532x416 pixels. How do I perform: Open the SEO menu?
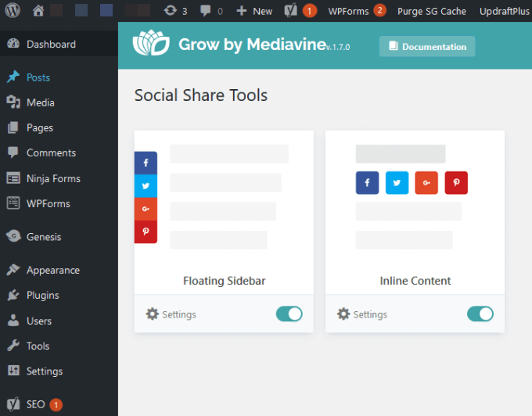pos(36,404)
